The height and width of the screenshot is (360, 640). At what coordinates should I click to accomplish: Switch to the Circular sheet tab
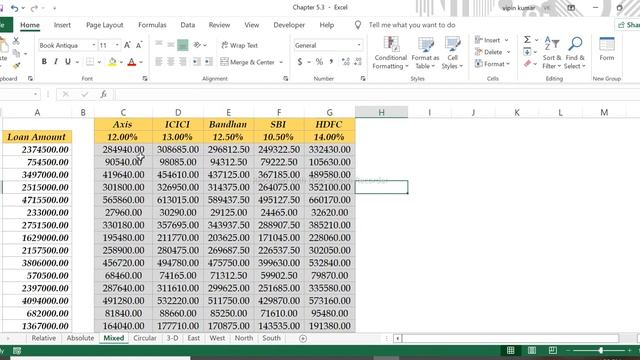145,338
